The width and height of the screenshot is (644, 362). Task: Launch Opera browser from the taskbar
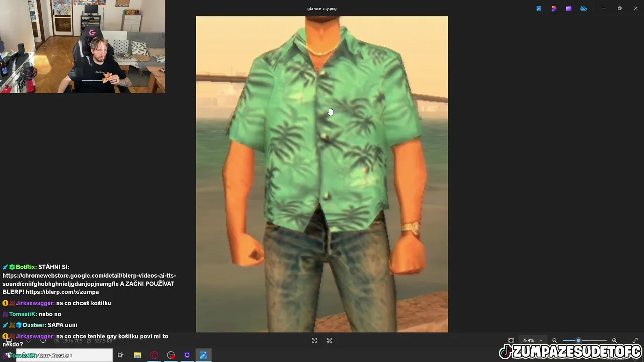coord(154,355)
